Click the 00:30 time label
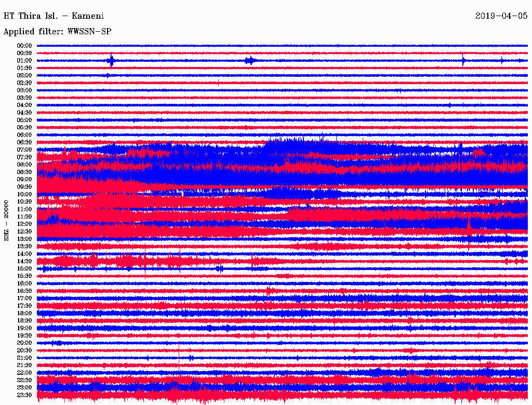 click(24, 53)
